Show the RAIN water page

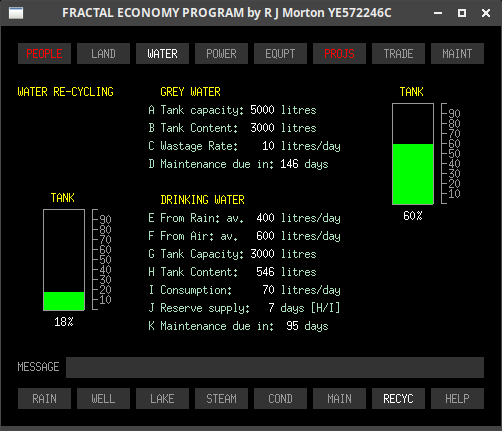tap(44, 398)
